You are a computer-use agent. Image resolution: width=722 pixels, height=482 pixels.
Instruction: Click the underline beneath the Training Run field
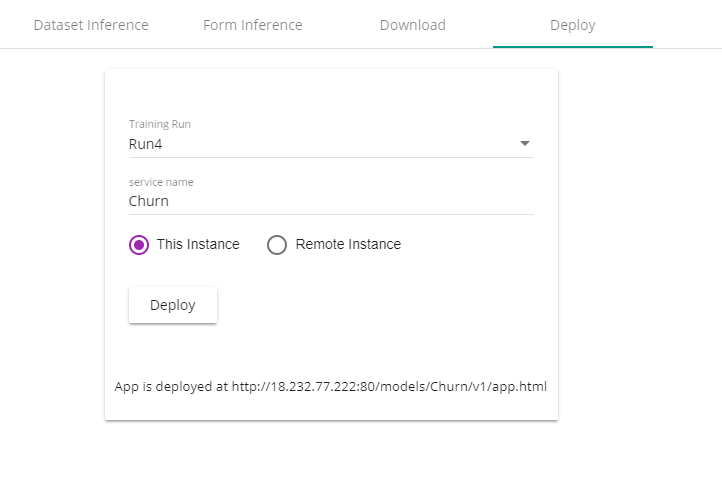(331, 157)
